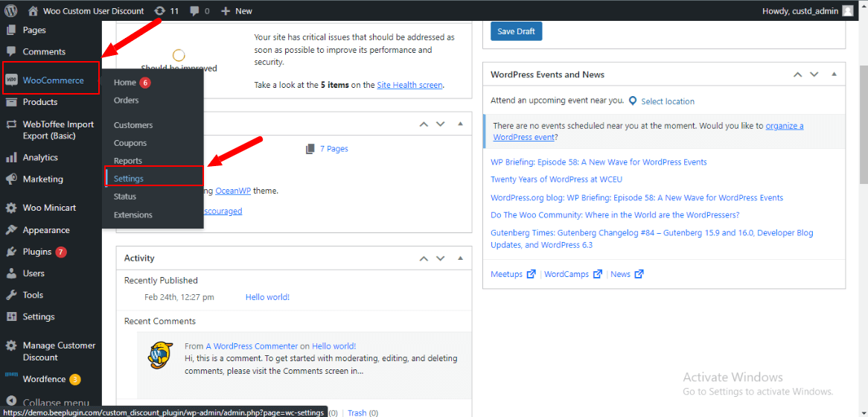Click the Save Draft button

click(x=516, y=31)
